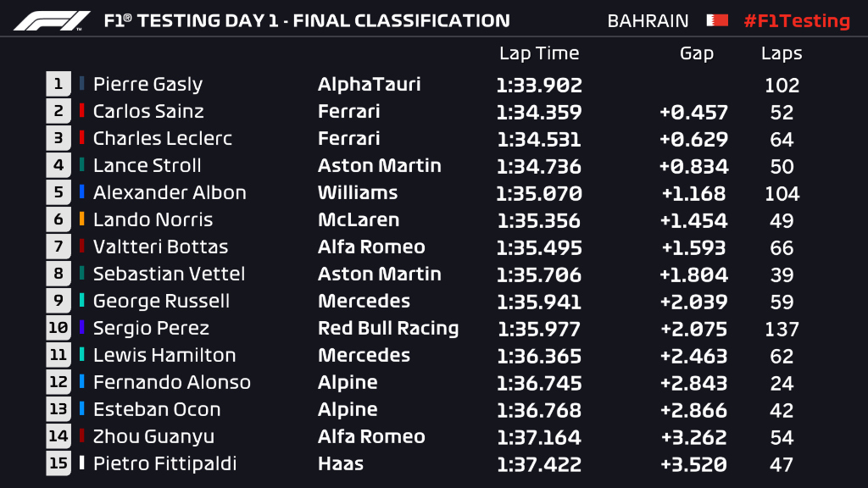This screenshot has height=488, width=868.
Task: Click the white team color bar beside Pietro Fittipaldi
Action: coord(81,463)
